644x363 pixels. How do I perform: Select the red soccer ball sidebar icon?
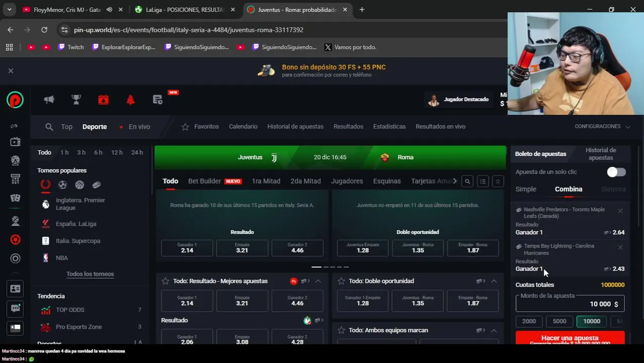click(x=15, y=239)
